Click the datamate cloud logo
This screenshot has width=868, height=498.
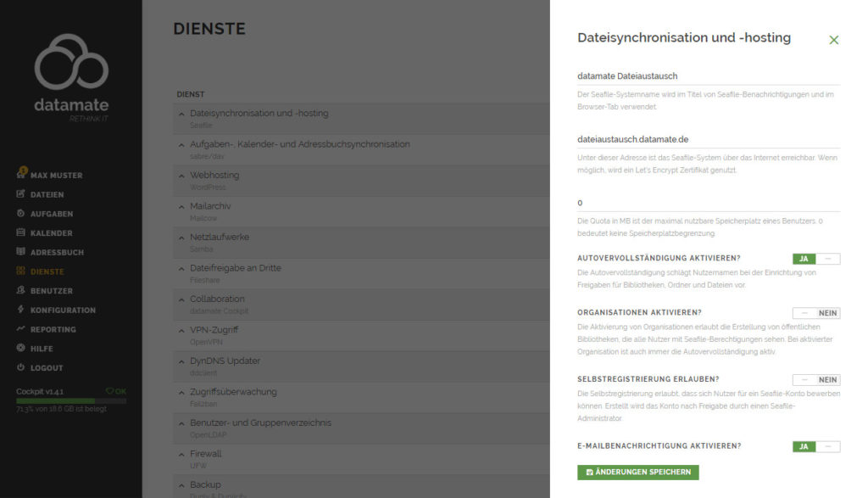(71, 62)
